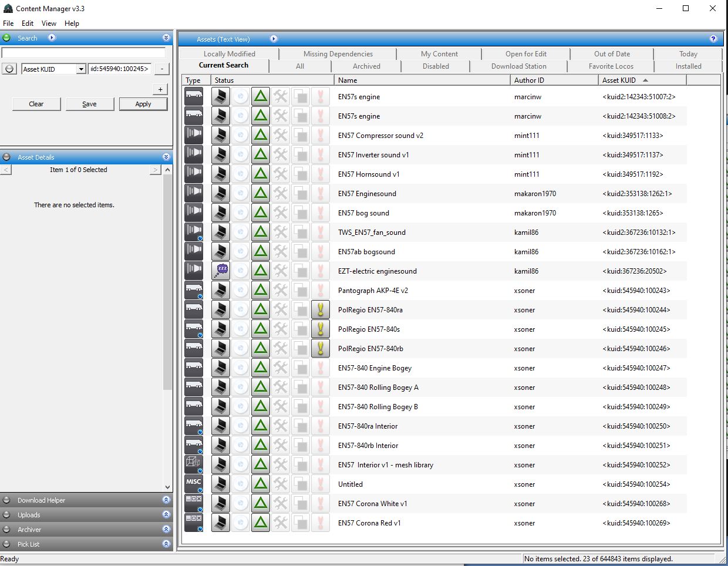The image size is (728, 566).
Task: Expand the Pick List panel
Action: tap(166, 544)
